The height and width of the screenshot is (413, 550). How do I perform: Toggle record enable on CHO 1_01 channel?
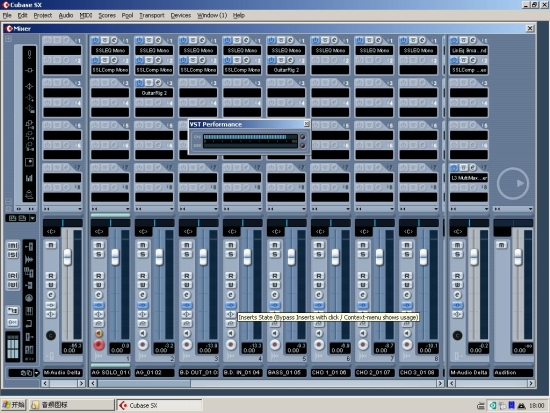[x=318, y=345]
